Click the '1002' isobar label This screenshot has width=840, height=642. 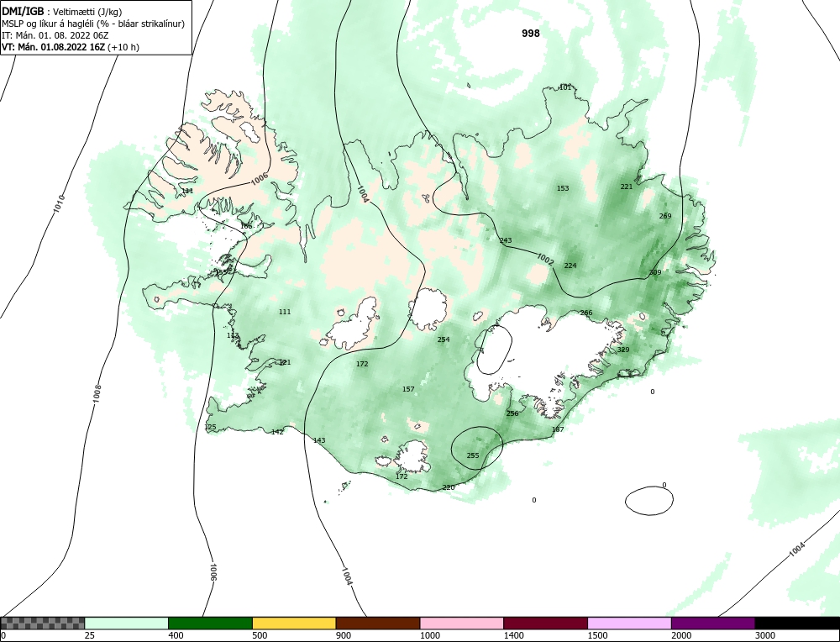coord(545,260)
